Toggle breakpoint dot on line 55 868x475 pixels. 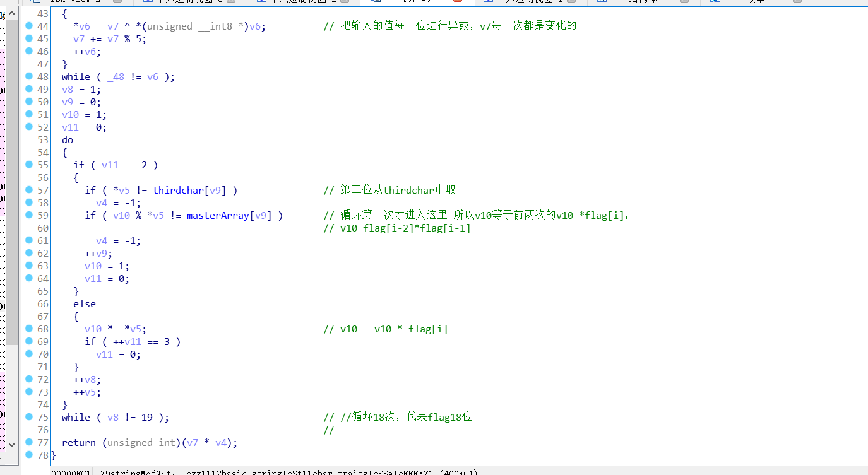pyautogui.click(x=29, y=165)
